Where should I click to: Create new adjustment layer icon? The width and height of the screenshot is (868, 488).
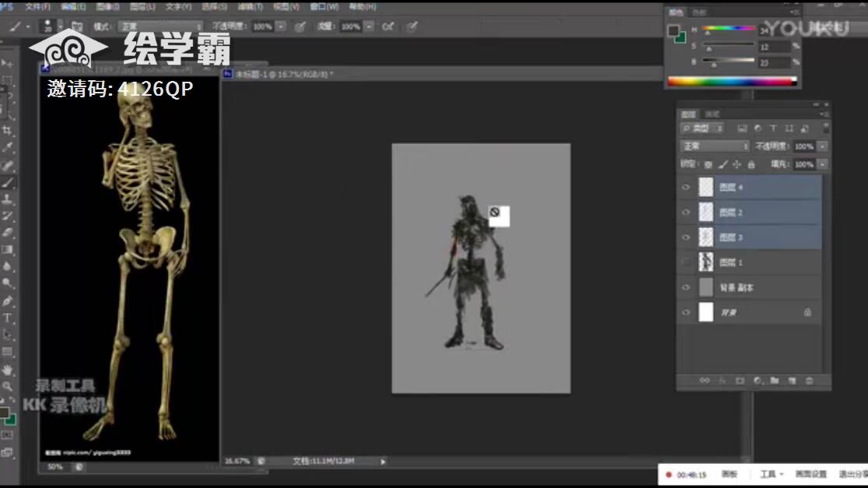[x=758, y=381]
